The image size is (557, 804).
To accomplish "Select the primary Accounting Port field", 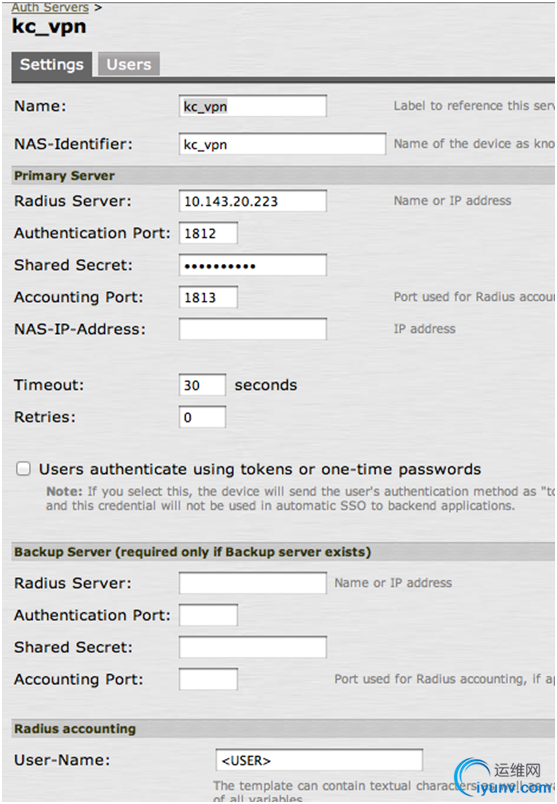I will tap(208, 297).
